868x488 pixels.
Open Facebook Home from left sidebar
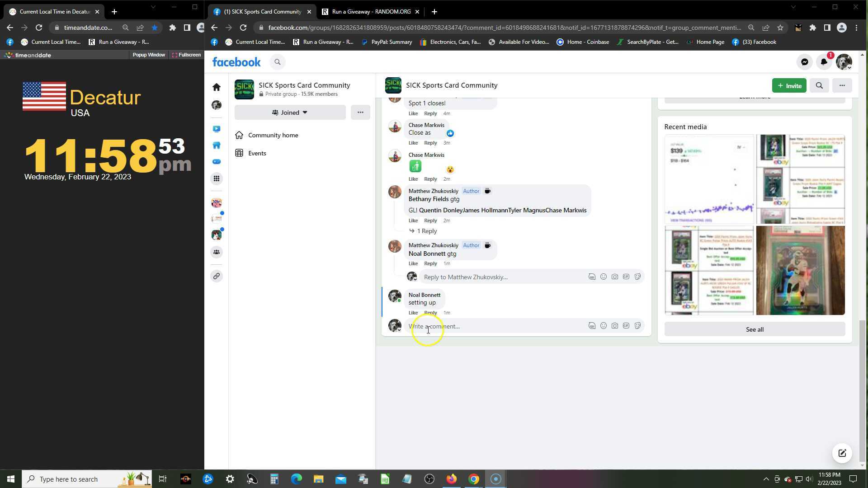pos(217,87)
